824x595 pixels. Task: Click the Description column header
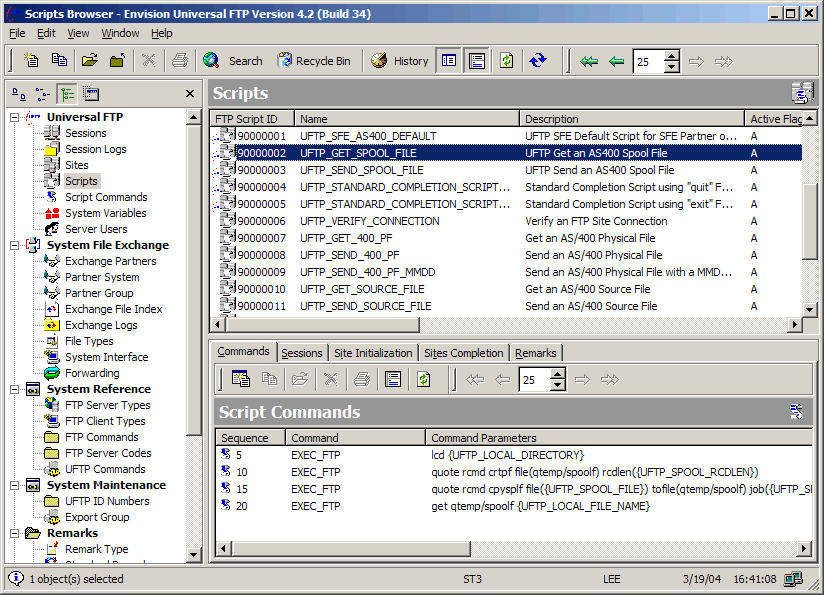(x=632, y=119)
